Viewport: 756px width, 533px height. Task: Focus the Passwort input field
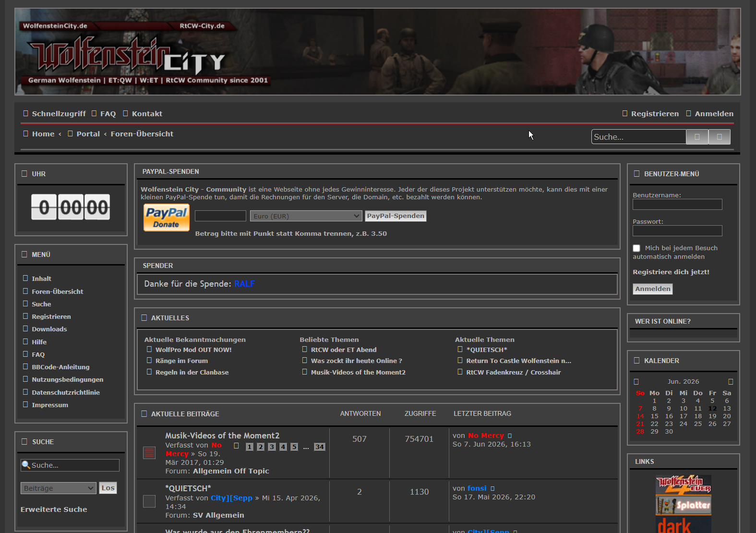pyautogui.click(x=677, y=231)
